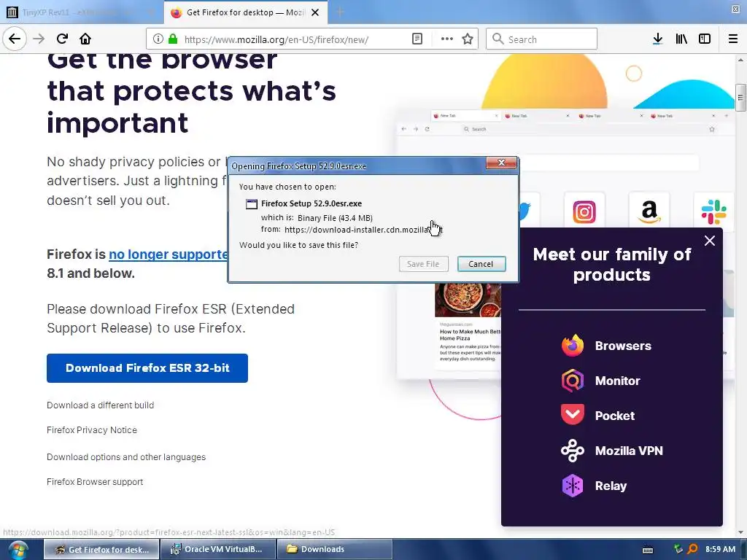Open Download a different build link
Image resolution: width=747 pixels, height=560 pixels.
[x=100, y=405]
